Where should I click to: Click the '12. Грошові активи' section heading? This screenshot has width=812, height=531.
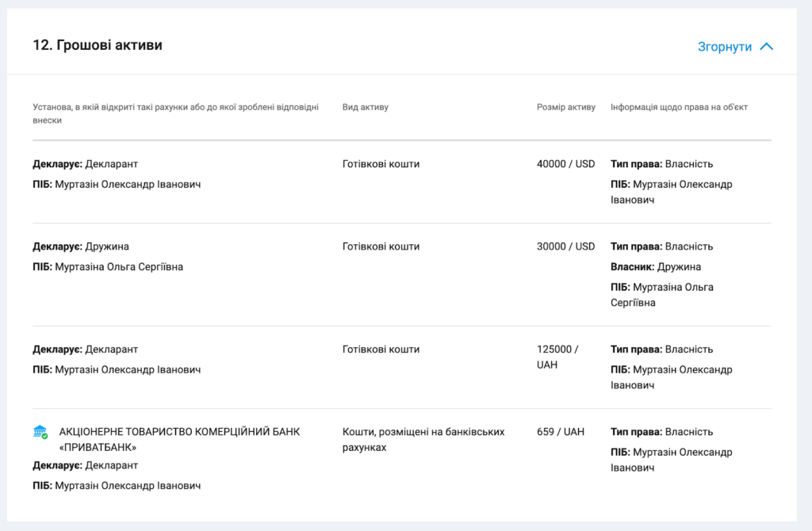click(x=98, y=45)
